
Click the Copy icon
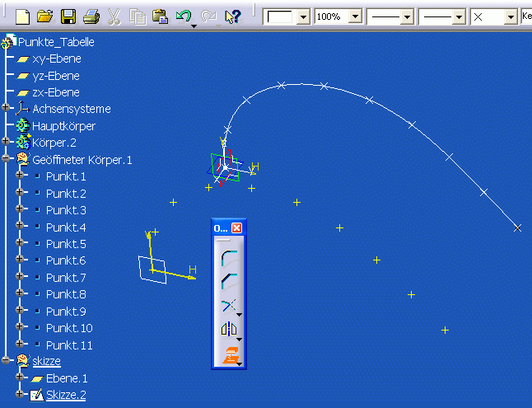[138, 17]
